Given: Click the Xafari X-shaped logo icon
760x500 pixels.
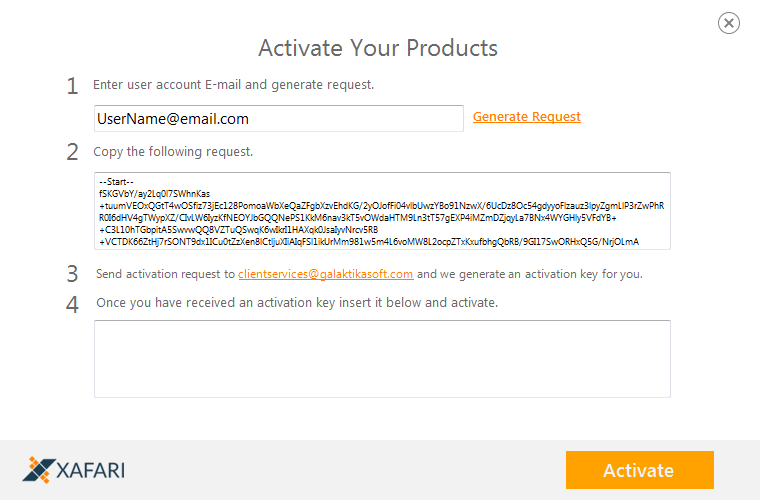Looking at the screenshot, I should (x=39, y=469).
